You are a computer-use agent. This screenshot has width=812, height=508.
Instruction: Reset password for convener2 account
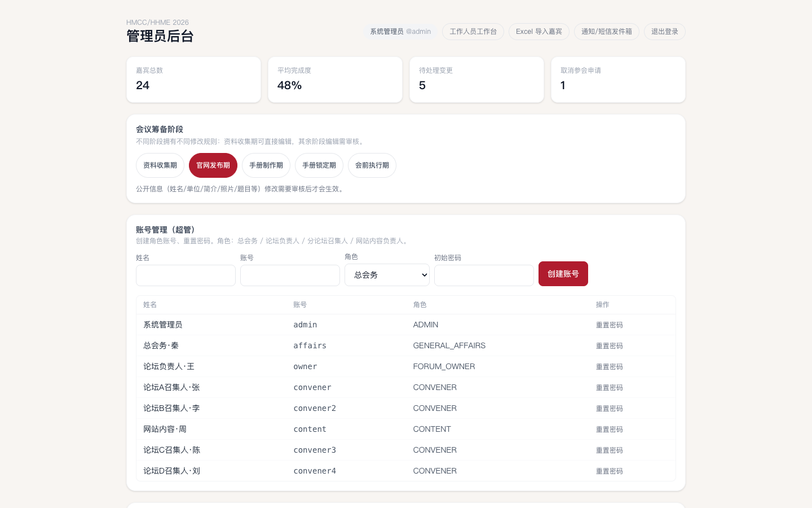point(609,409)
